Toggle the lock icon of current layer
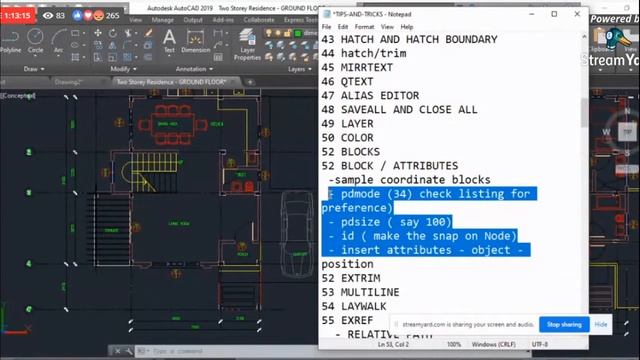The image size is (640, 360). point(287,33)
